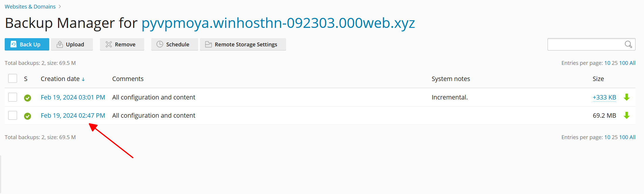The image size is (644, 194).
Task: Open the backup Schedule settings
Action: [174, 44]
